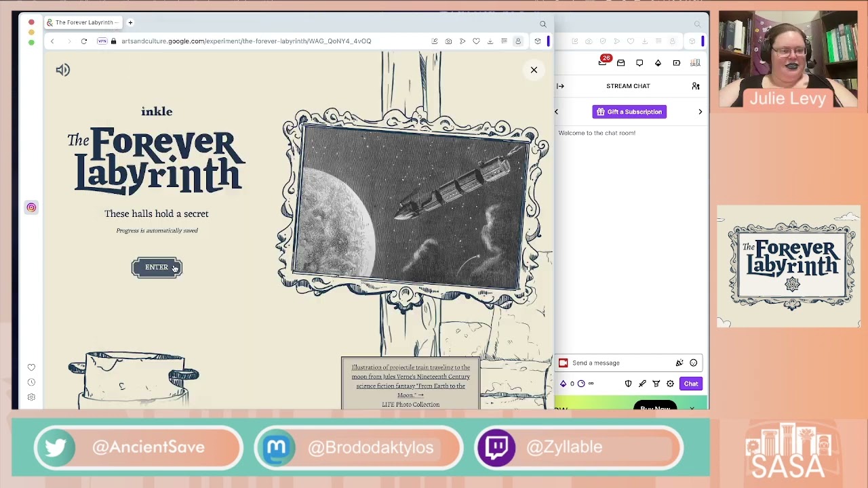Viewport: 868px width, 488px height.
Task: Click the profile account icon in the toolbar
Action: [x=518, y=41]
